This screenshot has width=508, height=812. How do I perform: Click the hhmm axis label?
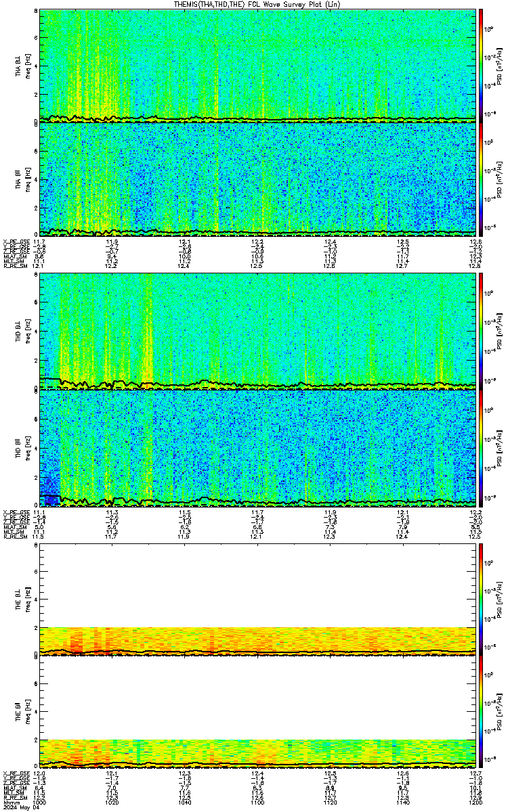click(9, 802)
